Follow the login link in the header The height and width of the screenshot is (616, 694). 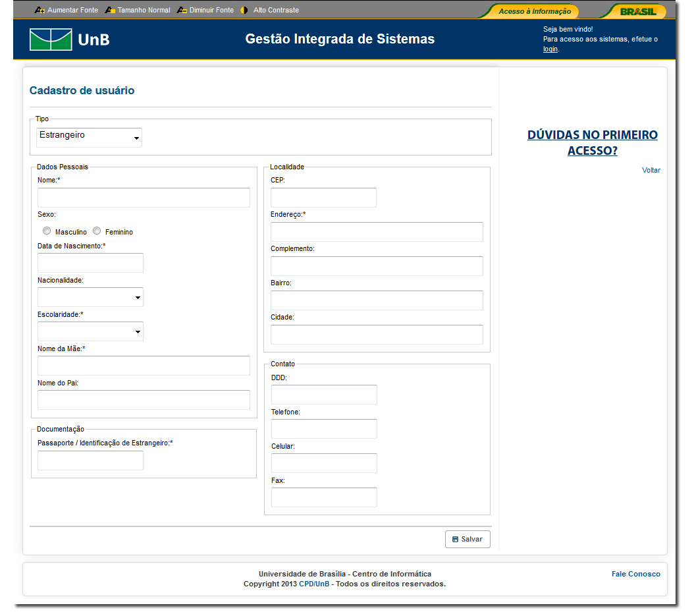tap(550, 49)
